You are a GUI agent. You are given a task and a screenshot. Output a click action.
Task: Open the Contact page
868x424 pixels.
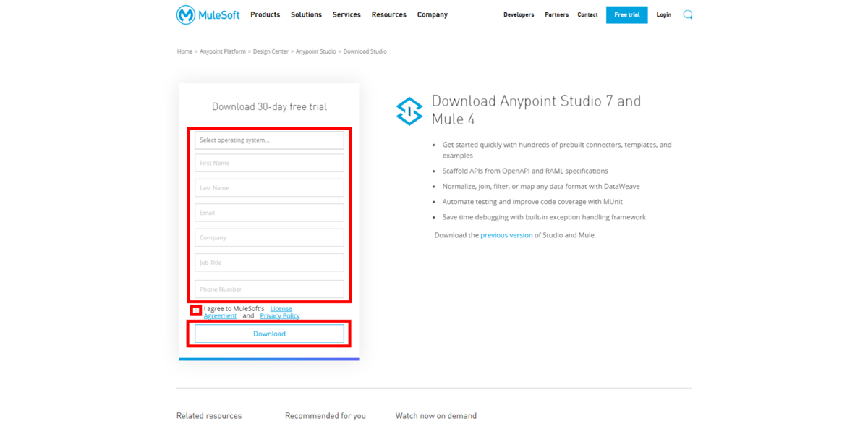tap(587, 14)
